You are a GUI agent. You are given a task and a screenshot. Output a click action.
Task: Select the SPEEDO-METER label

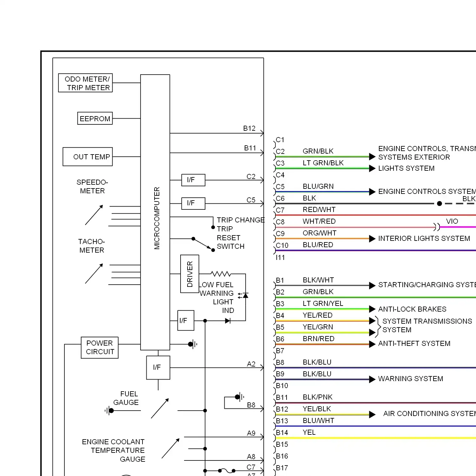[x=92, y=187]
